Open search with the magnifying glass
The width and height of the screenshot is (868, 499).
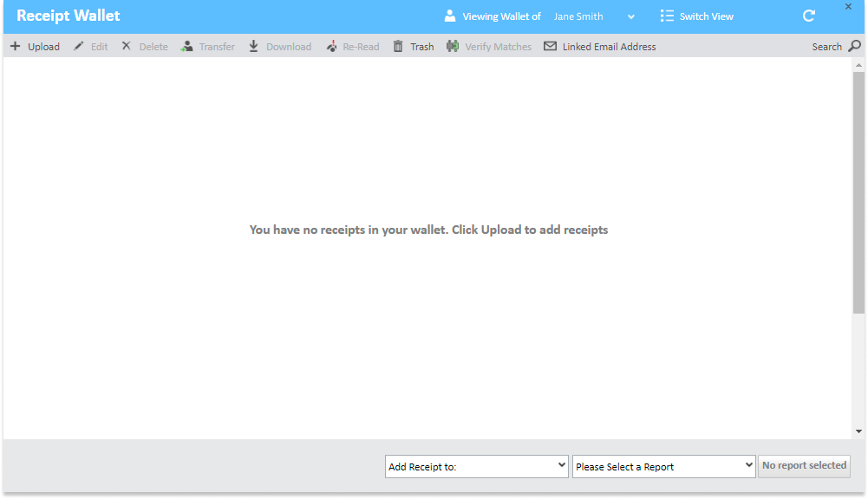click(854, 47)
